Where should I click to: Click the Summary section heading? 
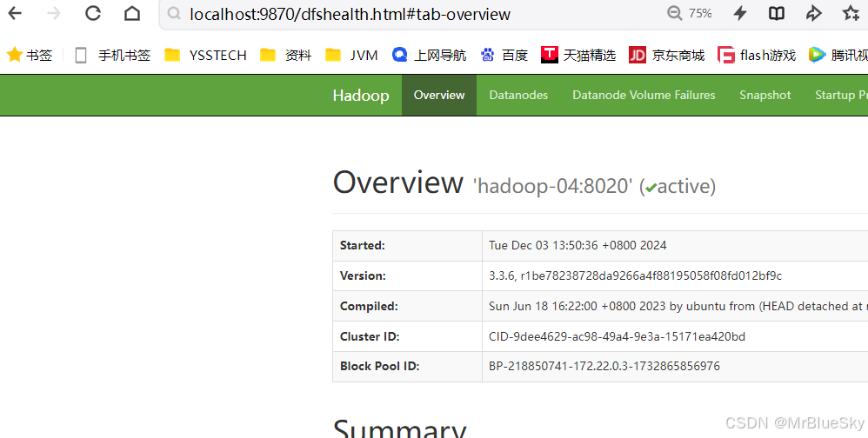coord(400,428)
